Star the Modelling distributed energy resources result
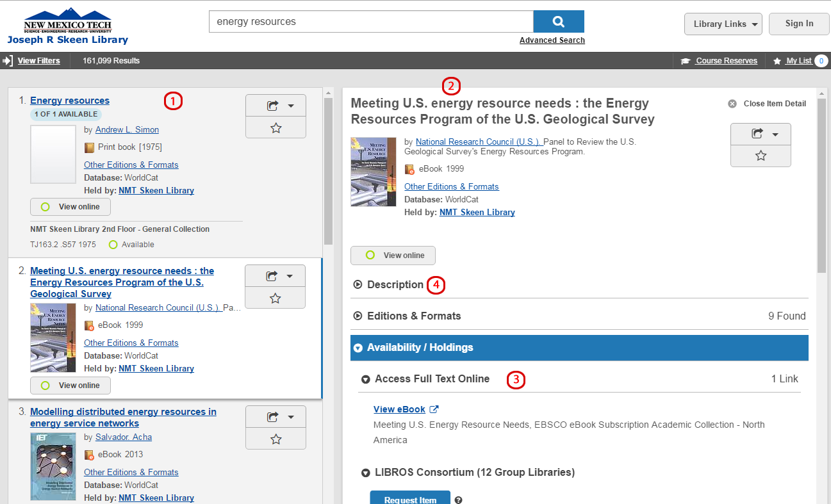831x504 pixels. click(276, 439)
